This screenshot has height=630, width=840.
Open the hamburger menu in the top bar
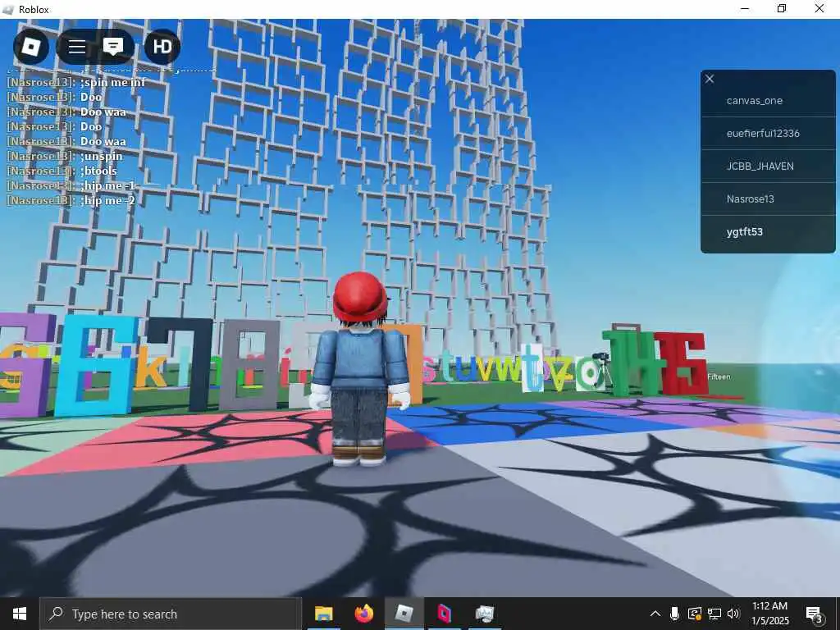[x=76, y=47]
